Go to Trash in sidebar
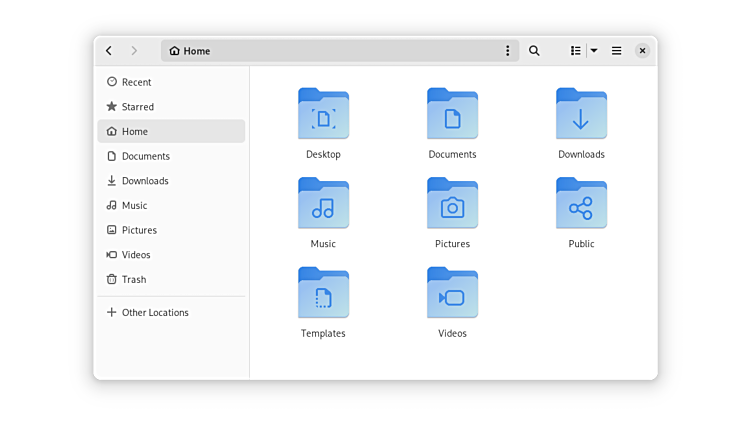Image resolution: width=752 pixels, height=423 pixels. tap(133, 280)
